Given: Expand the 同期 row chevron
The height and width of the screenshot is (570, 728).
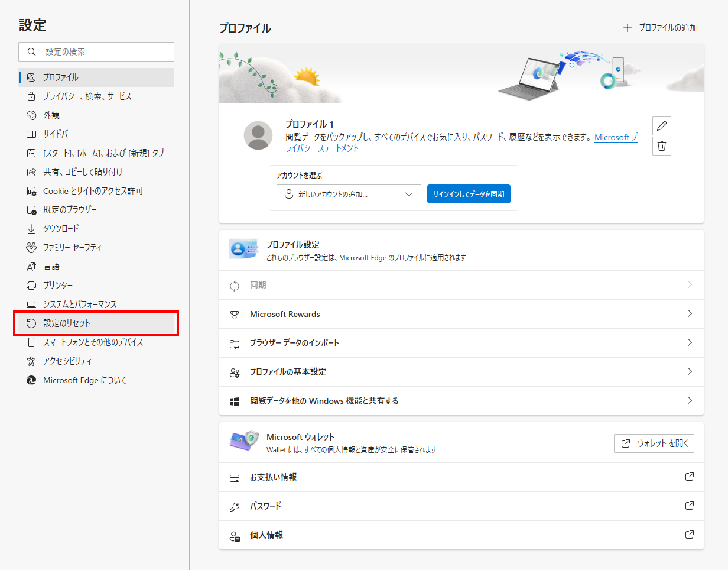Looking at the screenshot, I should click(690, 284).
